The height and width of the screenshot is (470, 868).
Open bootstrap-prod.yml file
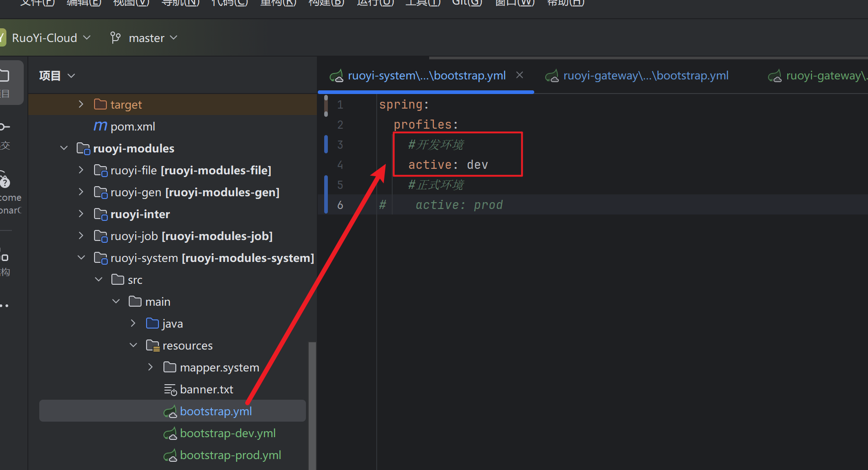point(230,455)
